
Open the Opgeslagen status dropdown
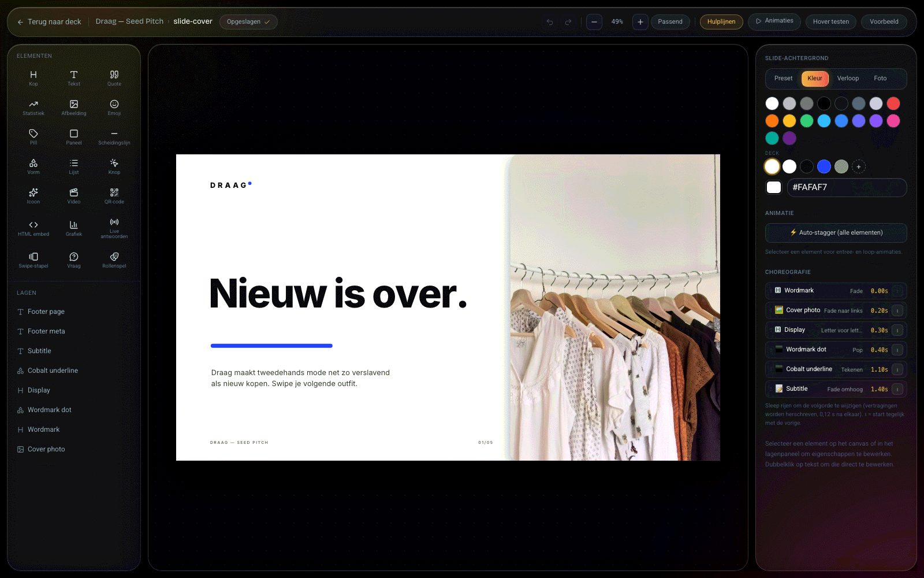[x=248, y=22]
